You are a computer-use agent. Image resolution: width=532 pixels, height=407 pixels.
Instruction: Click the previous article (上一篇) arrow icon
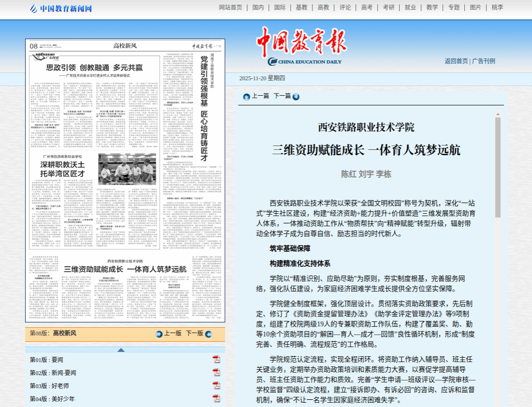coord(247,97)
